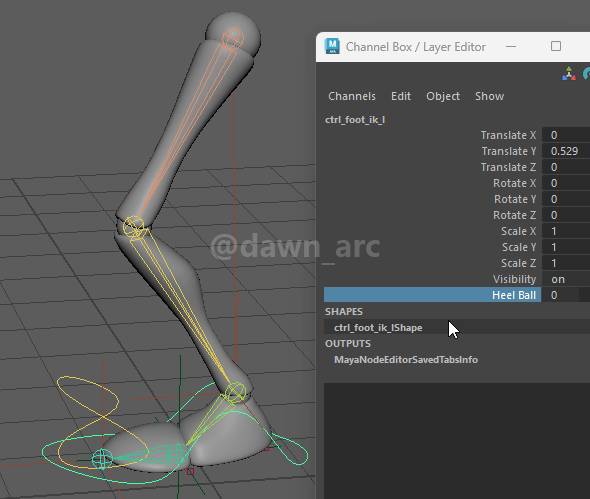Click the Scale Z value field
Viewport: 590px width, 499px height.
pyautogui.click(x=566, y=263)
